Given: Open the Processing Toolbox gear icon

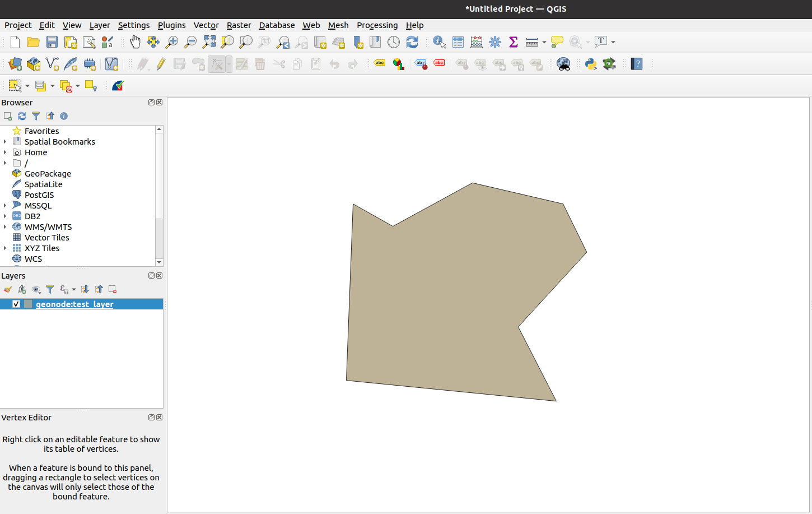Looking at the screenshot, I should [x=495, y=42].
